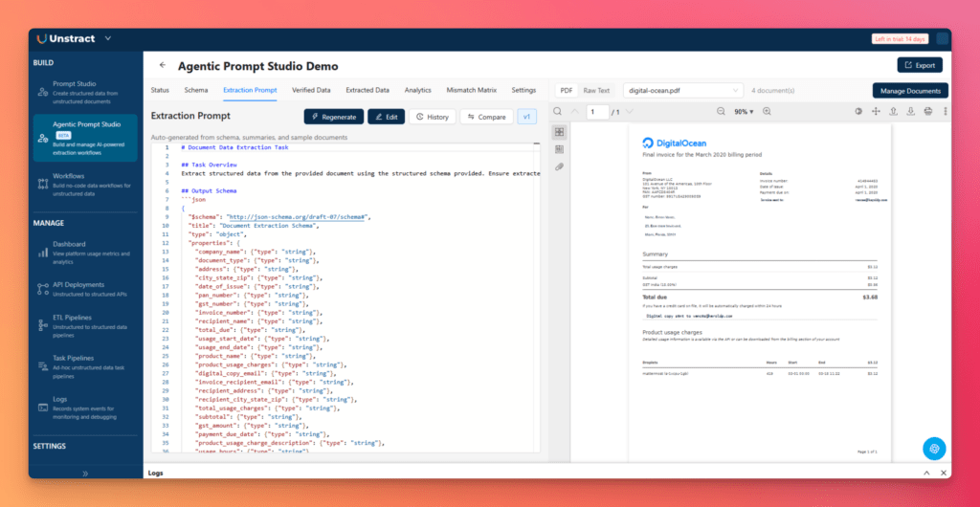This screenshot has width=980, height=507.
Task: Zoom in the PDF with plus magnifier
Action: pos(768,112)
